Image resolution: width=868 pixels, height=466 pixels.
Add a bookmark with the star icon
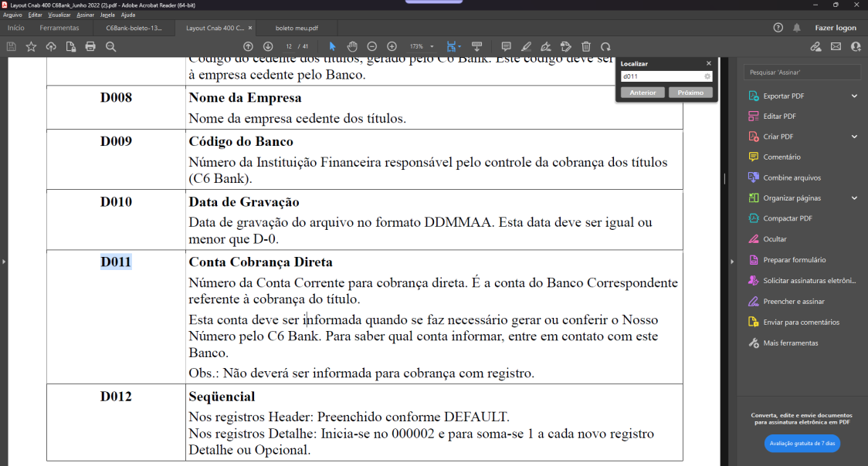pos(31,47)
